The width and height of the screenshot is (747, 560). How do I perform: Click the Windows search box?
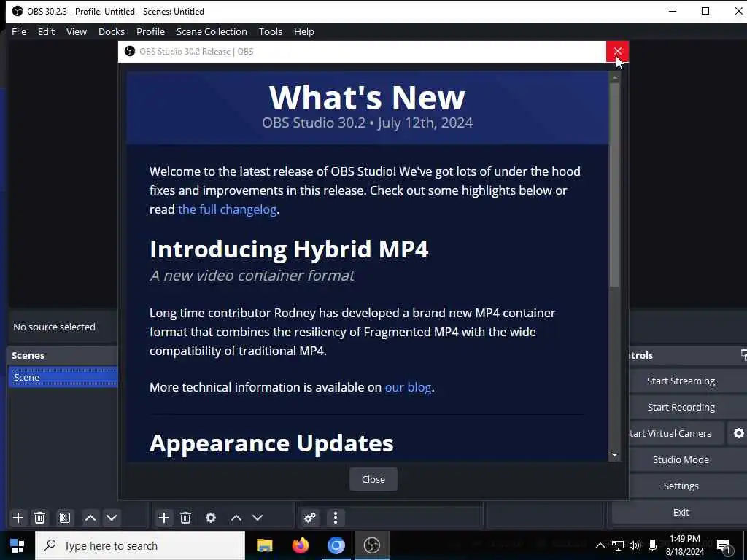[140, 545]
